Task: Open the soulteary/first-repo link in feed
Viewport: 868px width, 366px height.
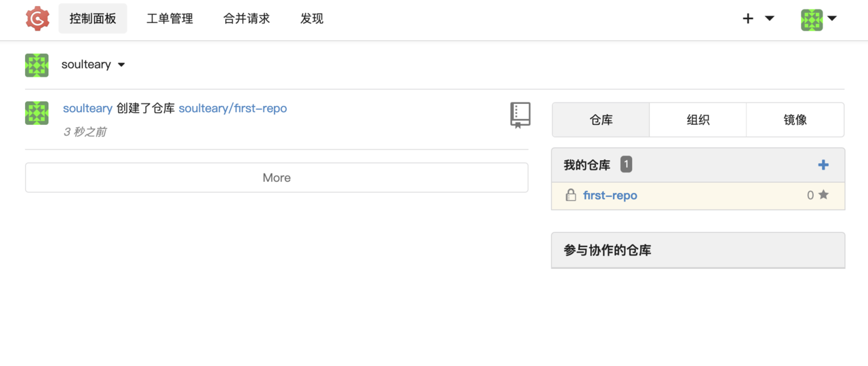Action: pyautogui.click(x=233, y=108)
